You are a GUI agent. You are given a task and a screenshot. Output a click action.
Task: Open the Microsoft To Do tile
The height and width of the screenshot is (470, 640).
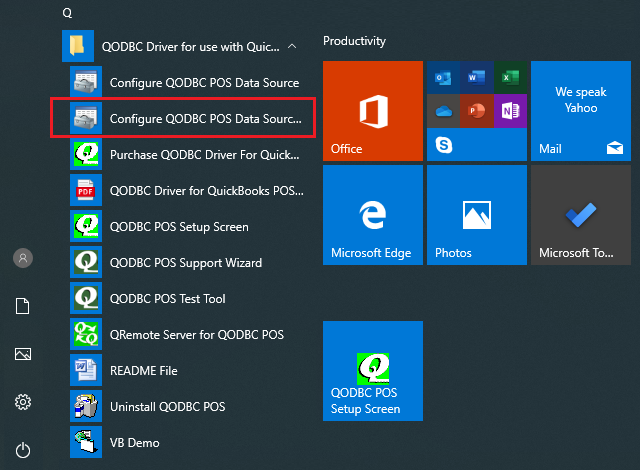point(581,215)
